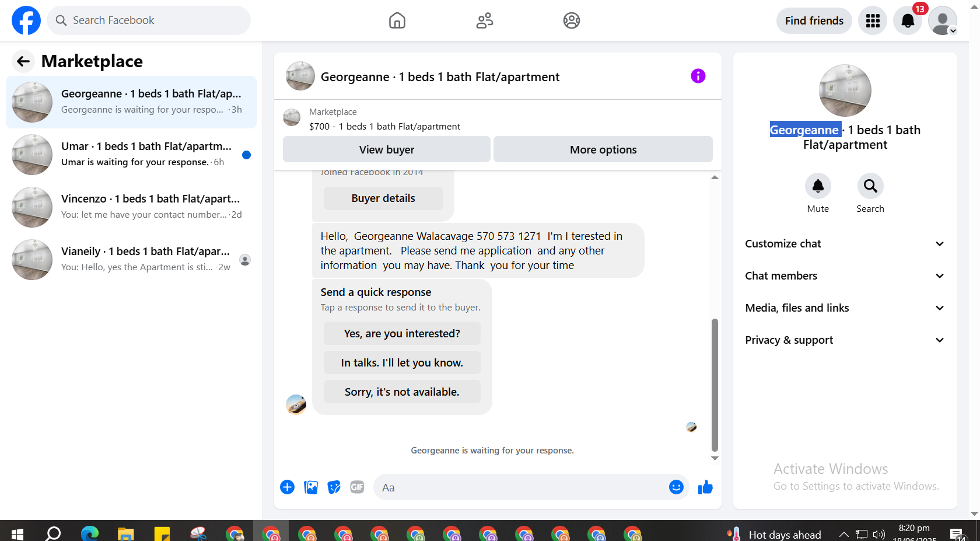
Task: Click the $700 - 1 beds 1 bath listing title
Action: 384,126
